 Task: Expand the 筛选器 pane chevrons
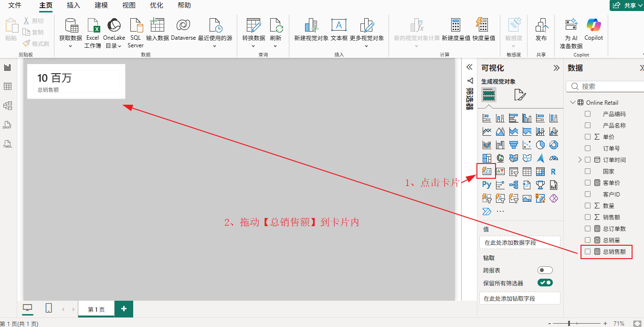(x=469, y=67)
